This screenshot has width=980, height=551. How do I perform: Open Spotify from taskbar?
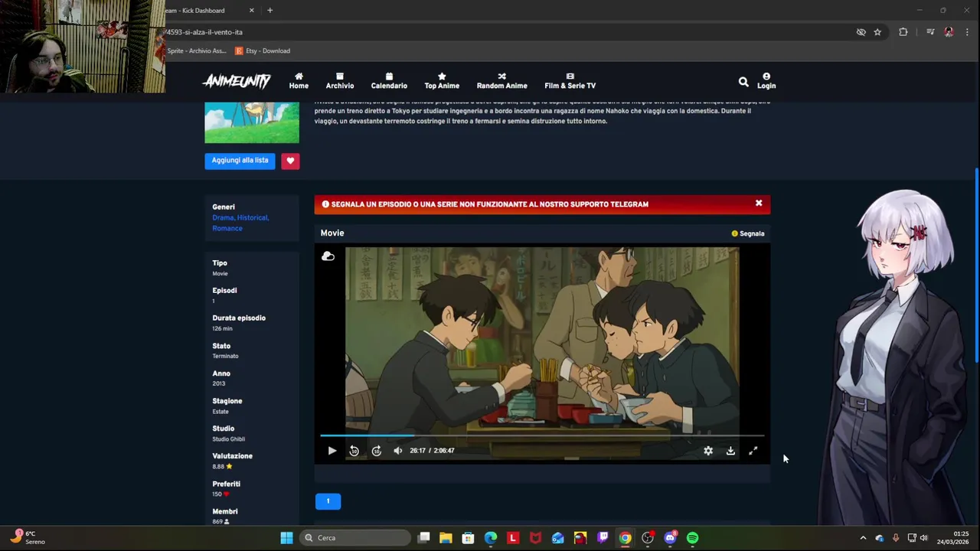692,538
